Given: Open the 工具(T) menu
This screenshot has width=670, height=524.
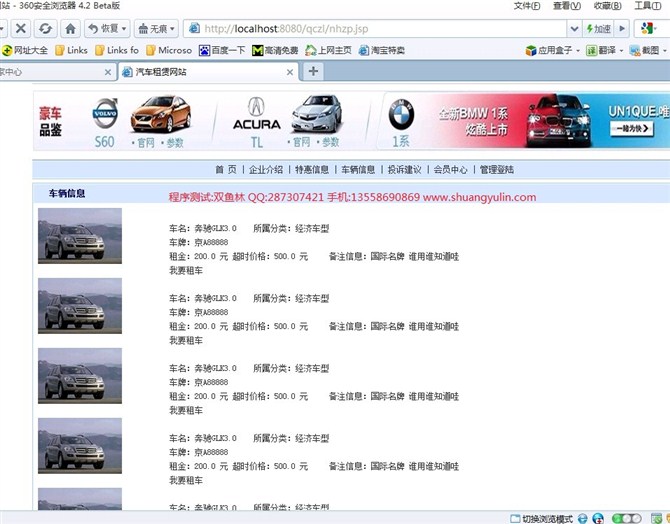Looking at the screenshot, I should coord(648,6).
